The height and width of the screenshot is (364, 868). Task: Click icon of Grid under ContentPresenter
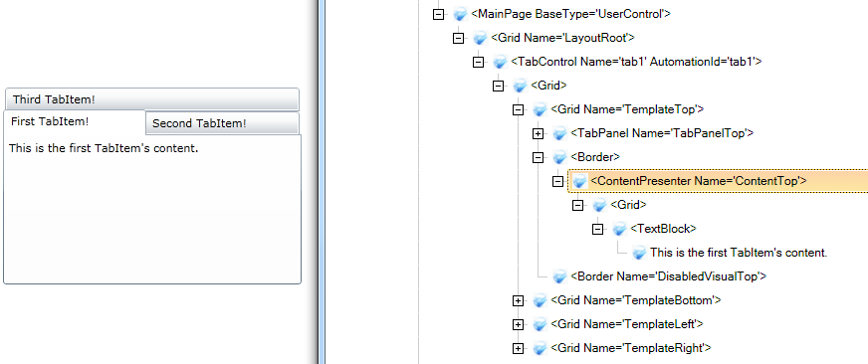point(599,205)
